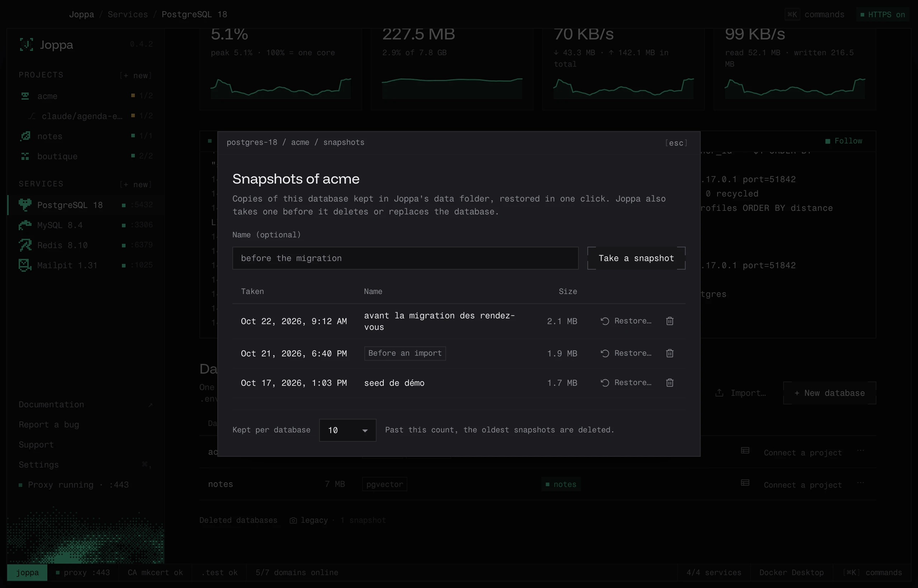Open the 'Kept per database' count dropdown
The image size is (918, 588).
tap(347, 430)
